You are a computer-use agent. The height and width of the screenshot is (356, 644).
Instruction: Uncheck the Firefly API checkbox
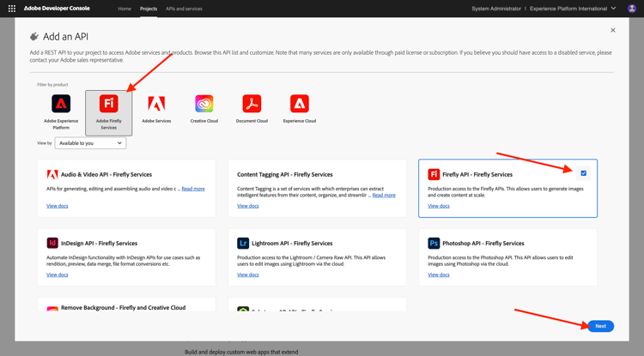point(584,173)
